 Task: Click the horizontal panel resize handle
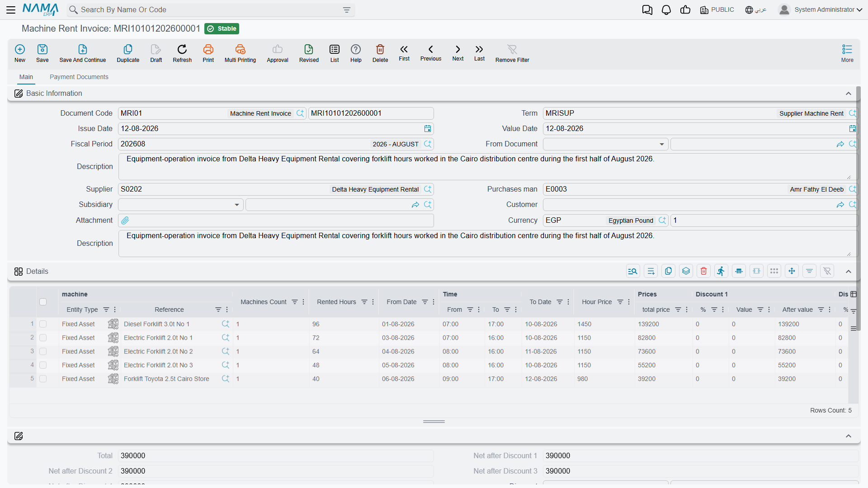tap(434, 422)
